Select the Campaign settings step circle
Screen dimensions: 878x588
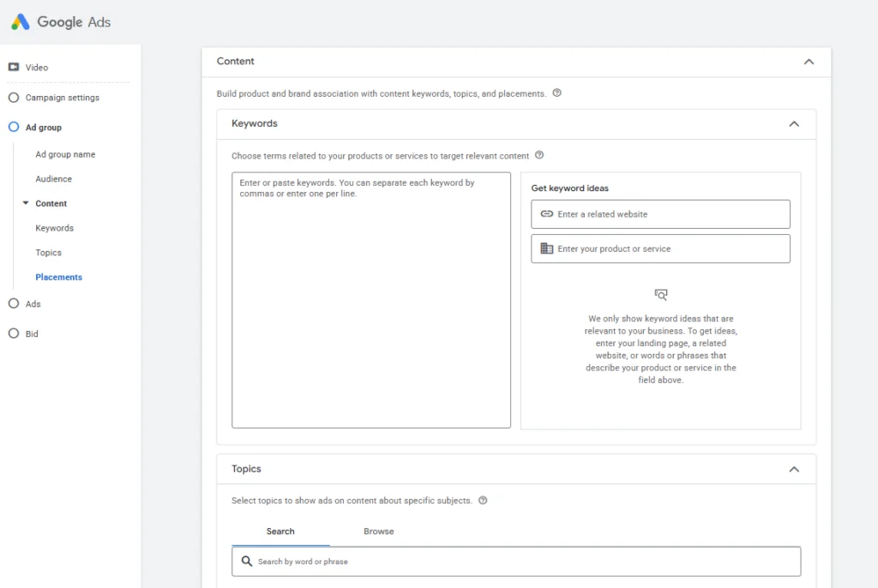tap(14, 98)
